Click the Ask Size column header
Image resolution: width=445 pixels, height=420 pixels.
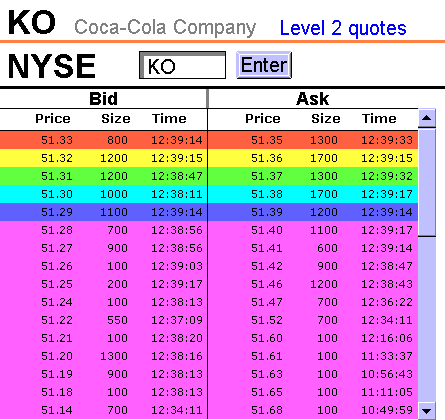pos(326,119)
